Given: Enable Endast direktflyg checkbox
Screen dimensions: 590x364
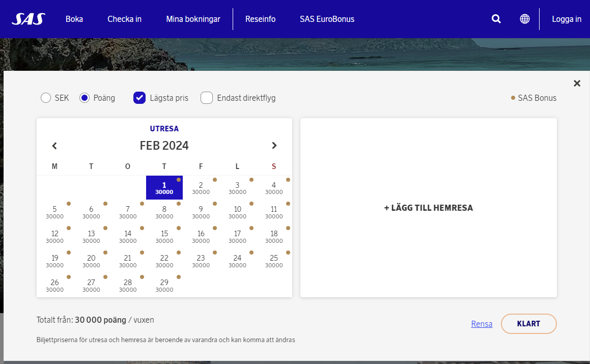Looking at the screenshot, I should 206,98.
